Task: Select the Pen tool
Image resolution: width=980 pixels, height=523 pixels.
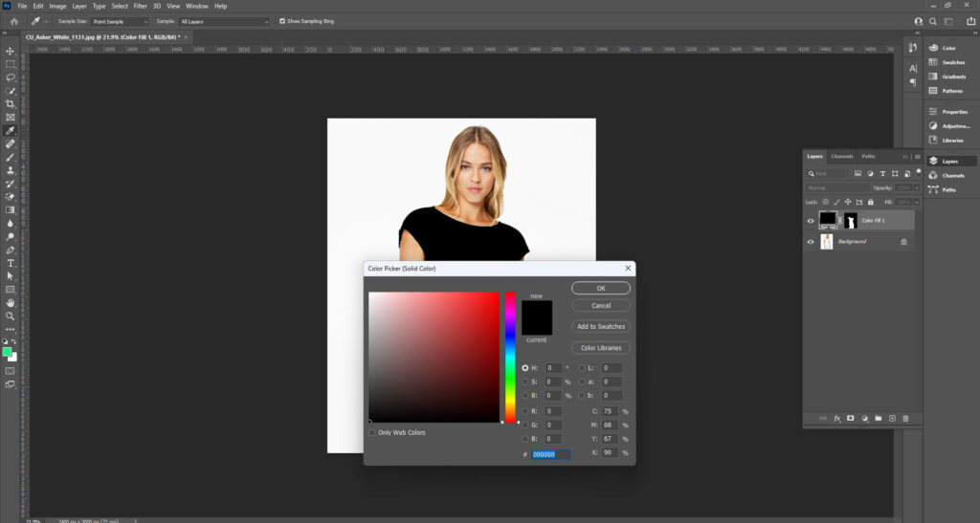Action: click(10, 250)
